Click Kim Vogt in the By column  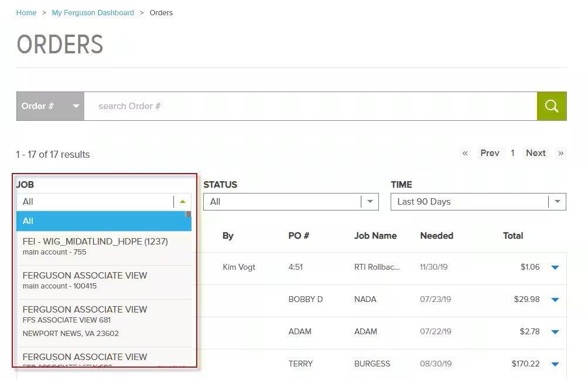point(239,267)
